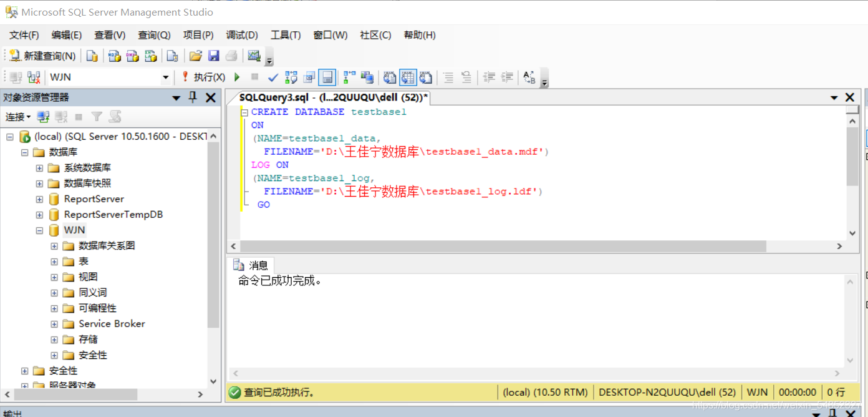Expand the ReportServer database node
Viewport: 868px width, 417px height.
coord(39,199)
